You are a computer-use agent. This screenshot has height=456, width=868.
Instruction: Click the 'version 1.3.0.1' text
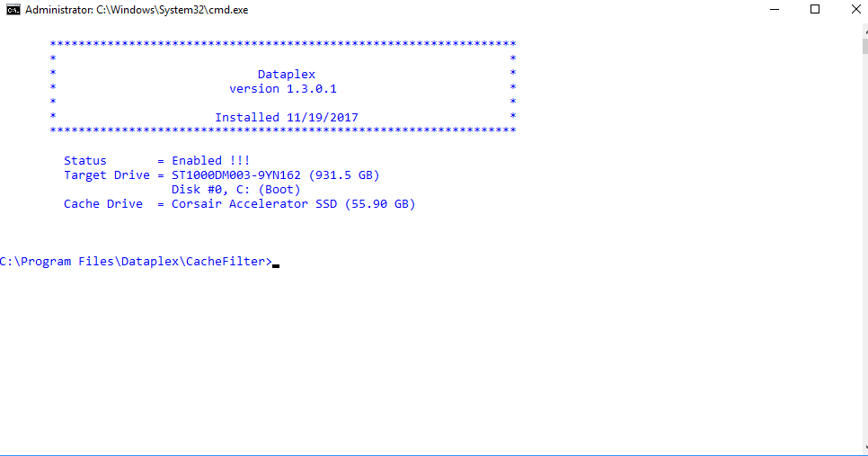pos(283,89)
